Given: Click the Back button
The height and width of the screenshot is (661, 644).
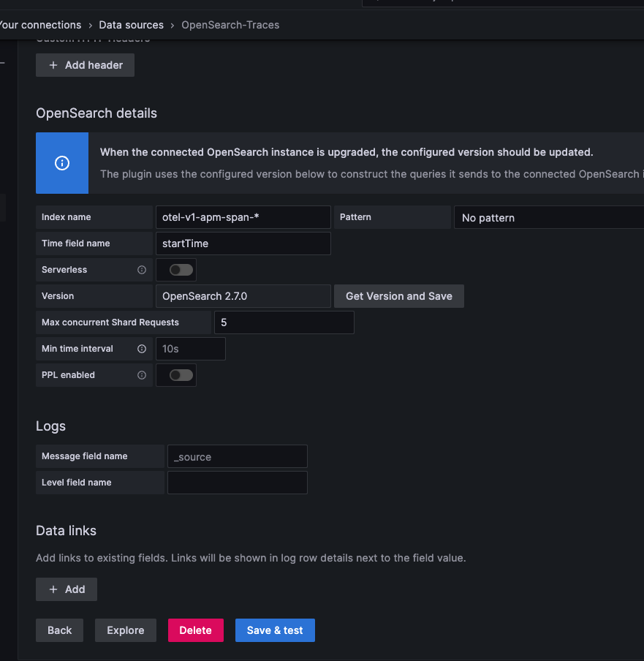Looking at the screenshot, I should pyautogui.click(x=59, y=630).
